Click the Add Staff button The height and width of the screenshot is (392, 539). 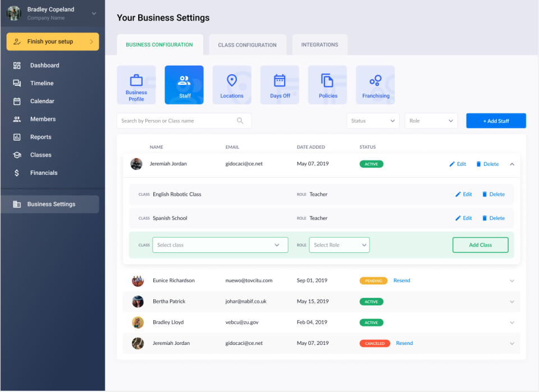(x=496, y=121)
